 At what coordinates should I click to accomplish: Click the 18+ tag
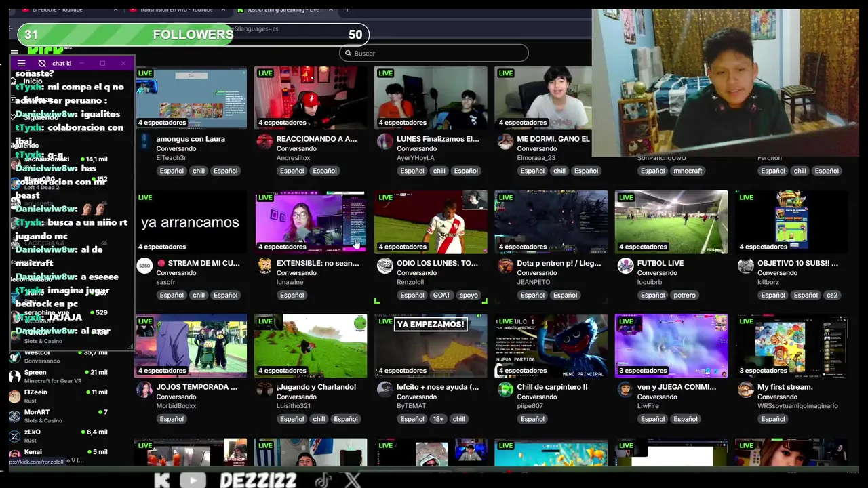439,419
